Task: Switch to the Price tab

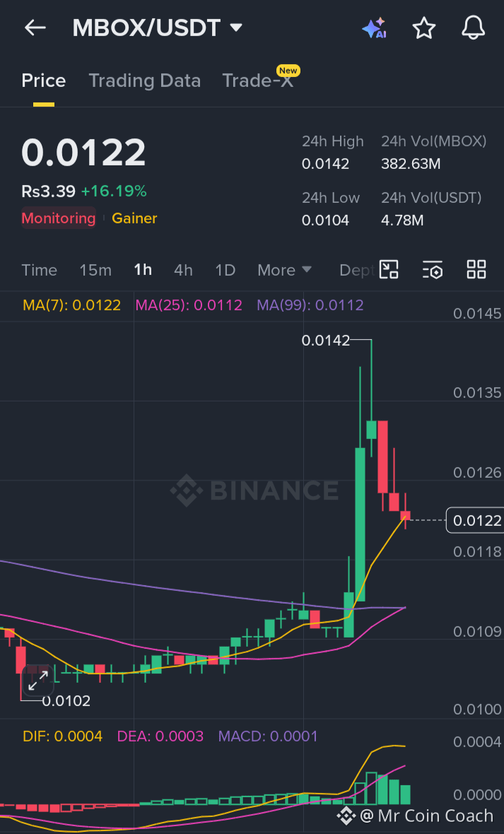Action: pos(44,81)
